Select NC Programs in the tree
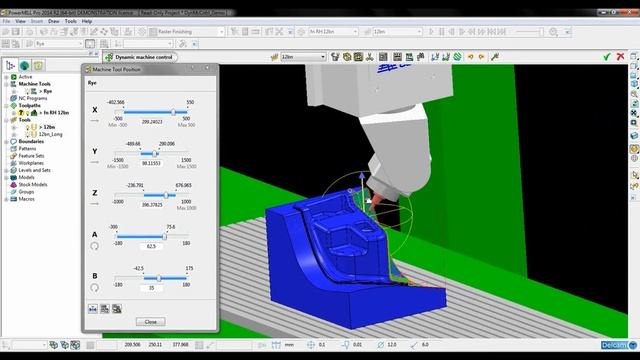Screen dimensions: 640x360 point(33,98)
